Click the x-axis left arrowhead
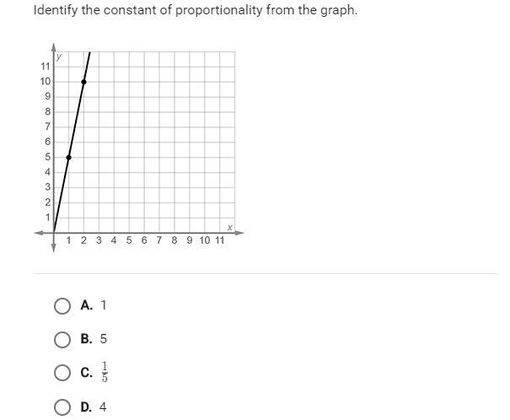The height and width of the screenshot is (420, 510). 39,233
